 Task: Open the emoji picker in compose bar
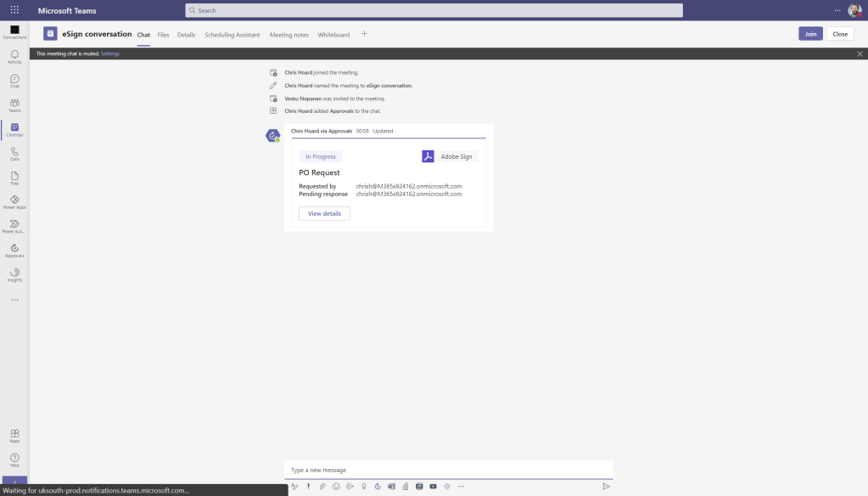336,487
